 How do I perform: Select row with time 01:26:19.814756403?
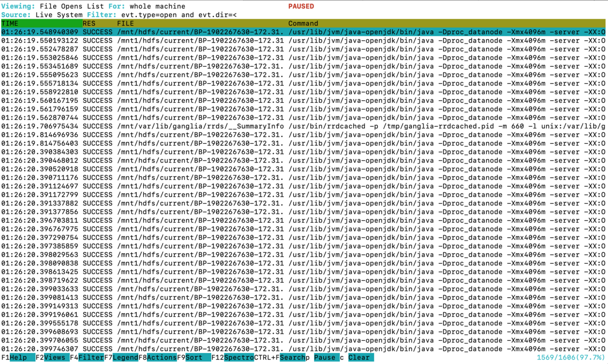coord(304,143)
